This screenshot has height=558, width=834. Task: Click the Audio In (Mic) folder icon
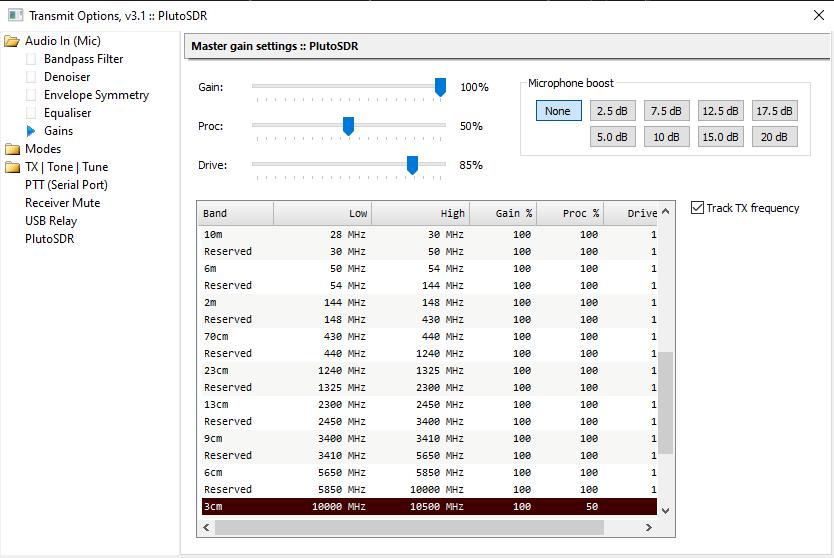click(x=12, y=41)
